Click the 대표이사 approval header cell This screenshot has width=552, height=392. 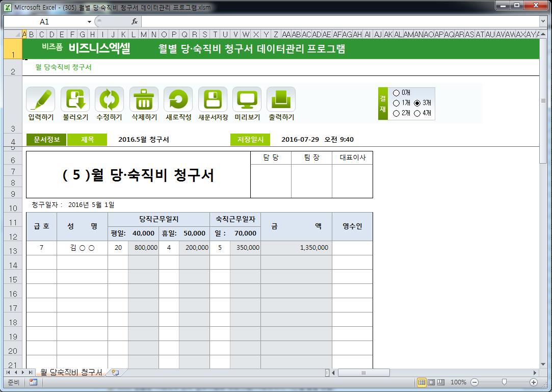[x=352, y=158]
